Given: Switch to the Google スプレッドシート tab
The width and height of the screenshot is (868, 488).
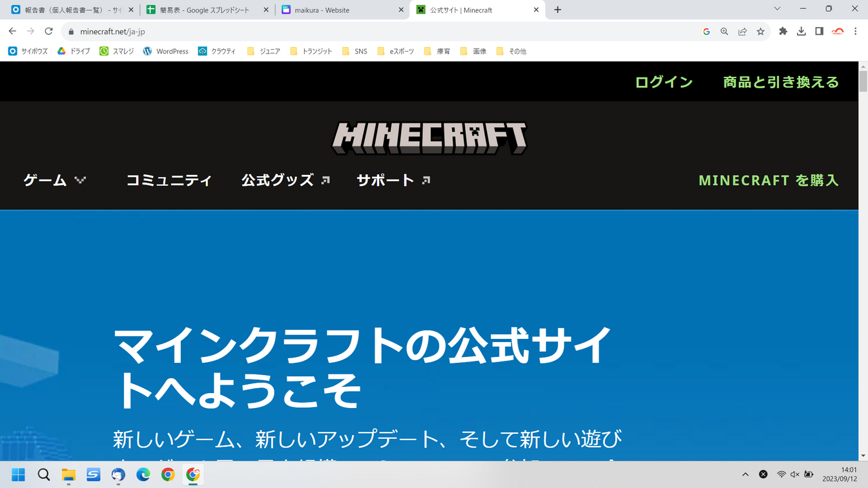Looking at the screenshot, I should (207, 10).
